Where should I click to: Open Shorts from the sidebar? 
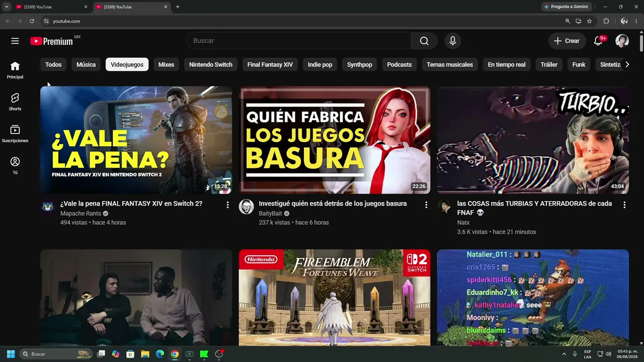coord(15,102)
